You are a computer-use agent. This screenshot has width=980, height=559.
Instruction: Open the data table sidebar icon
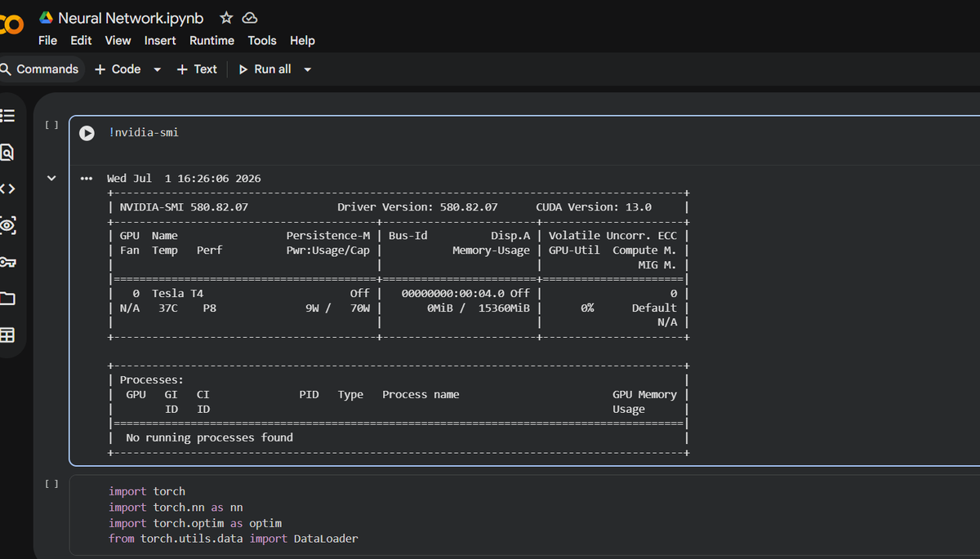pos(7,335)
